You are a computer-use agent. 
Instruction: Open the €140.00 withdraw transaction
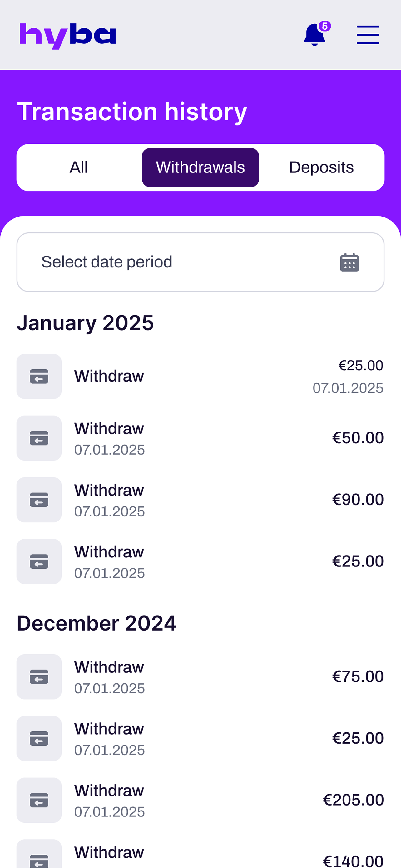click(x=200, y=854)
